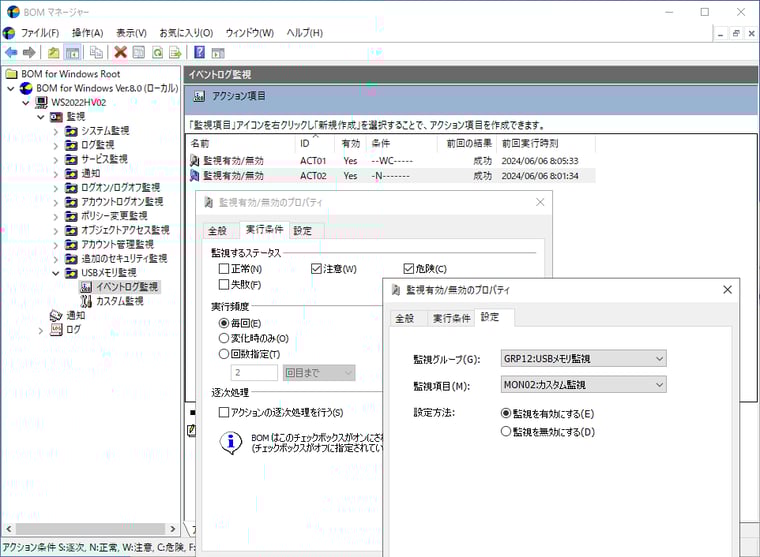Open the ファイル(F) menu
The width and height of the screenshot is (760, 557).
tap(40, 33)
